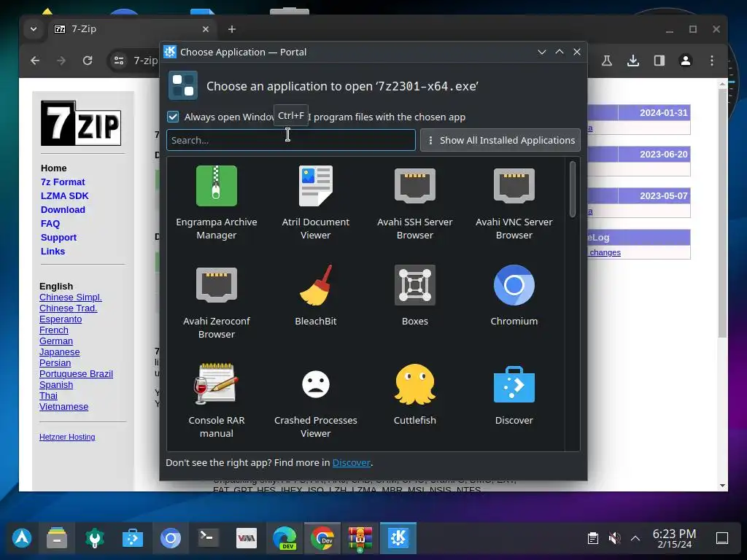Open the dialog's titlebar dropdown arrow
The height and width of the screenshot is (560, 747).
[542, 52]
